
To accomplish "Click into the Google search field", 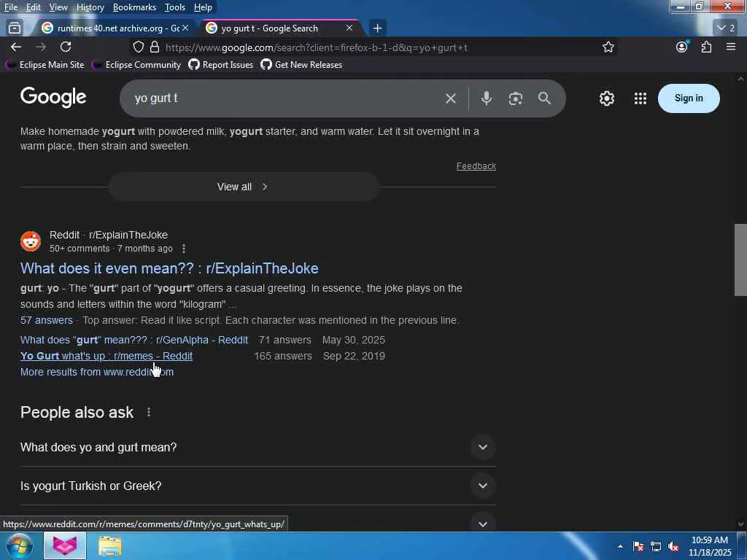I will pos(286,98).
